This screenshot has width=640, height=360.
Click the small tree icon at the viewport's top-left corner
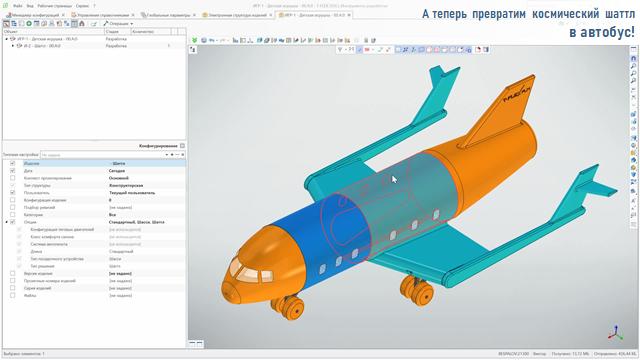coord(193,49)
